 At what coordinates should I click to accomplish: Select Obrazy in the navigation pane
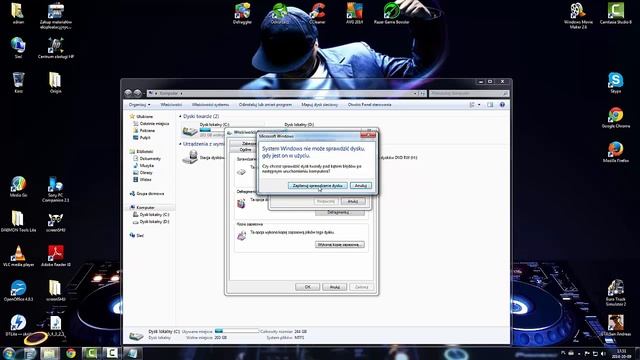click(146, 172)
